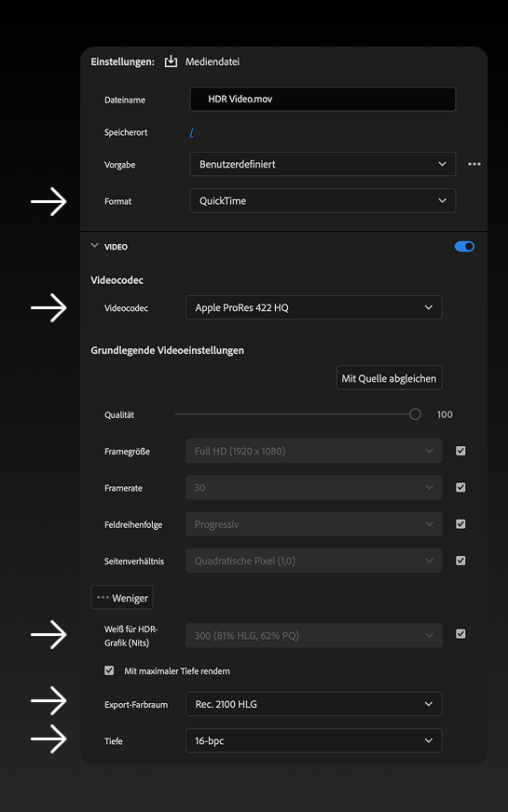The image size is (508, 812).
Task: Toggle the VIDEO export switch off
Action: (464, 247)
